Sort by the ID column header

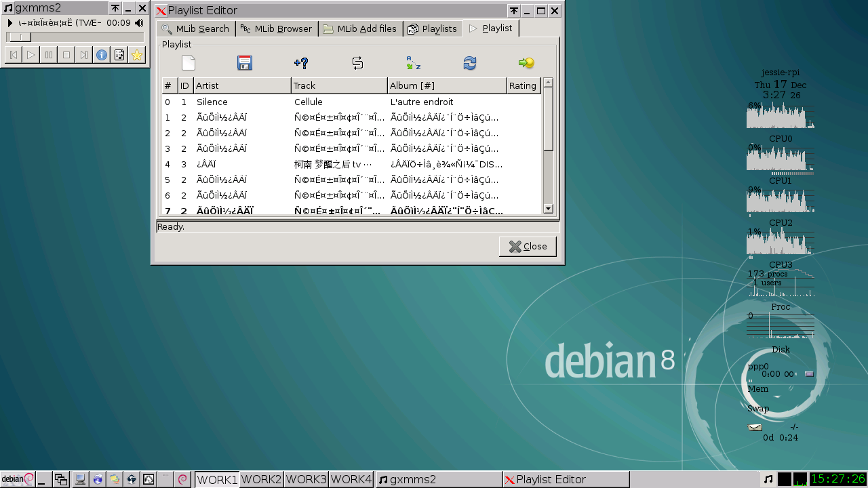[x=185, y=85]
